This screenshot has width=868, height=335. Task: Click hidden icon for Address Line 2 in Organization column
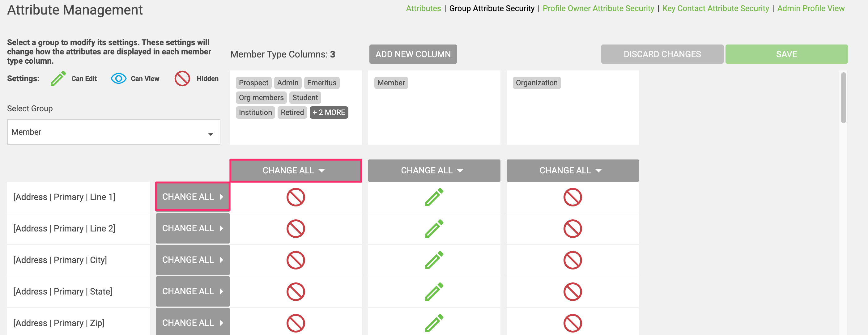572,229
